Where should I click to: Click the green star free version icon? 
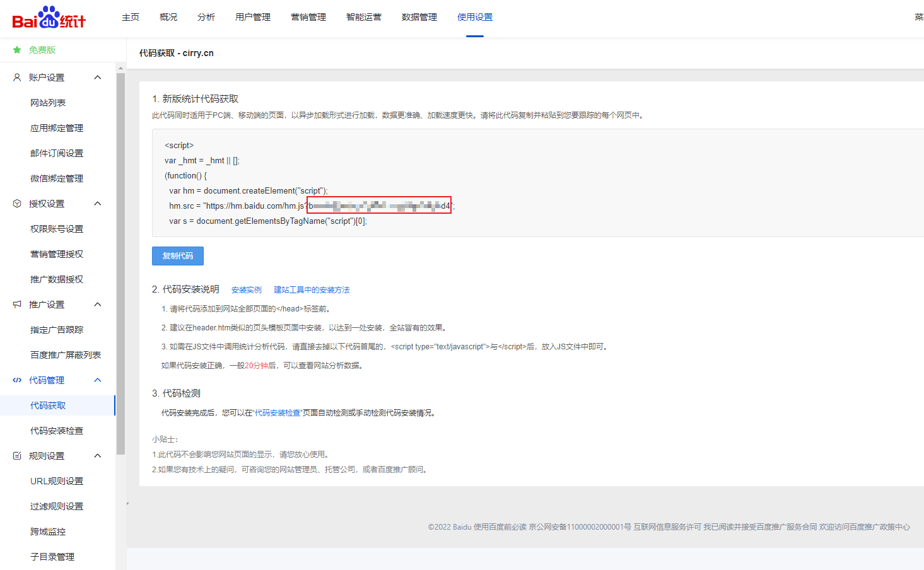(x=17, y=50)
